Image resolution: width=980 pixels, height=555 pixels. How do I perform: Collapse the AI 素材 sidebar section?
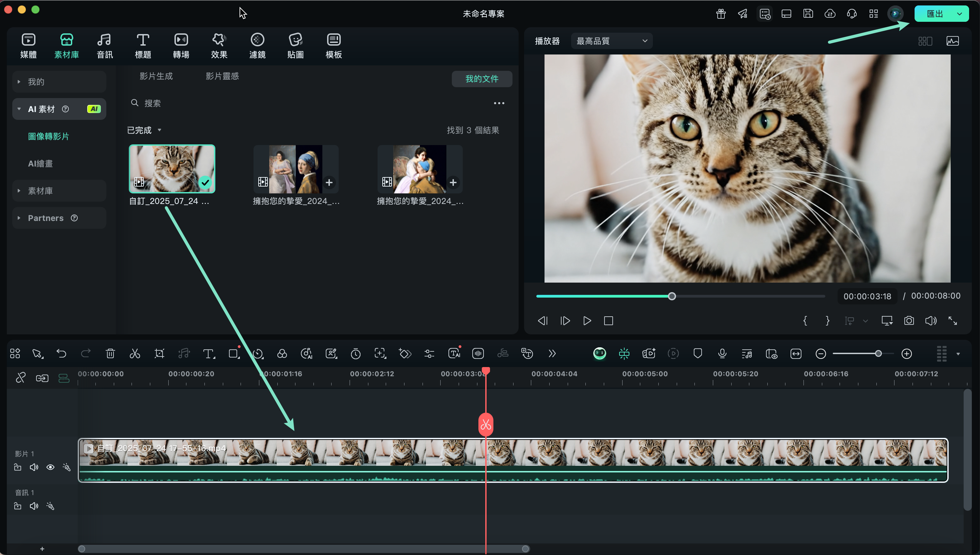point(59,109)
